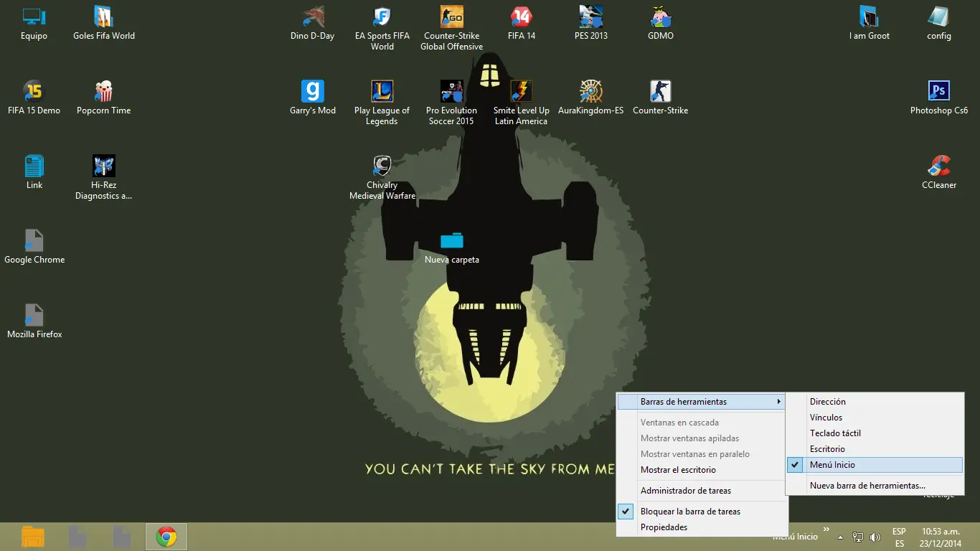Toggle Bloquear la barra de tareas
Viewport: 980px width, 551px height.
[703, 512]
